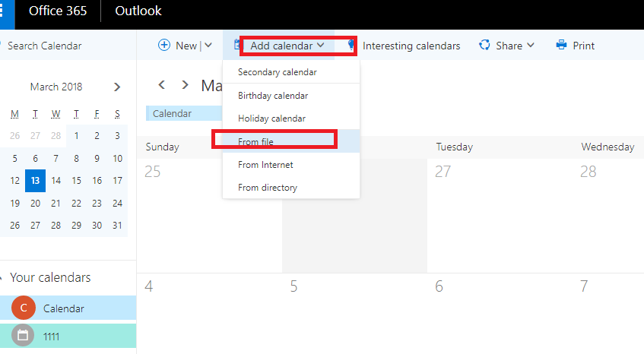Open the Share dropdown chevron

pos(531,45)
